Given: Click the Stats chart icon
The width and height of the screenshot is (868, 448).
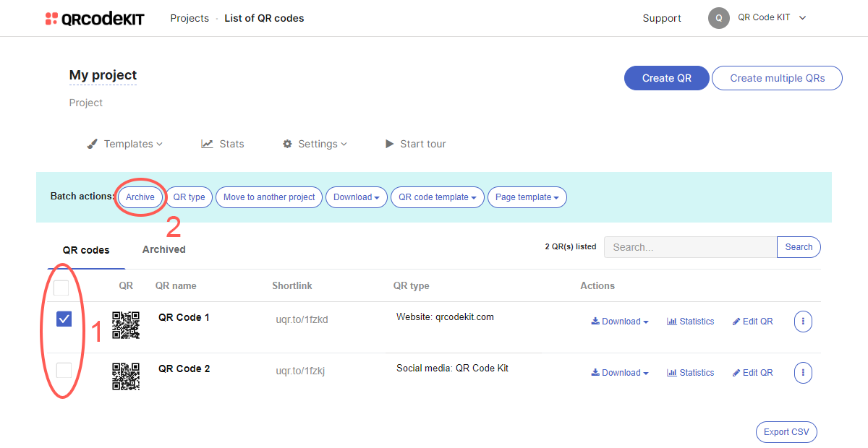Looking at the screenshot, I should [x=207, y=144].
